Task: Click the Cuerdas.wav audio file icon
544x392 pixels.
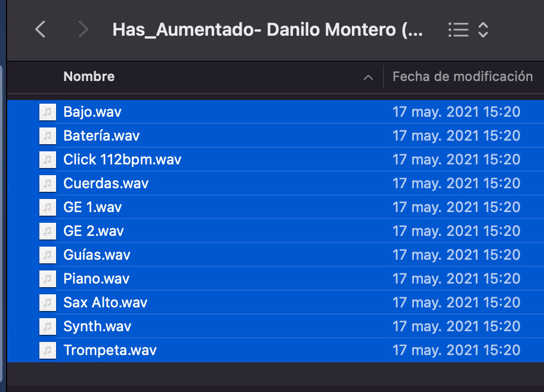Action: pyautogui.click(x=48, y=183)
